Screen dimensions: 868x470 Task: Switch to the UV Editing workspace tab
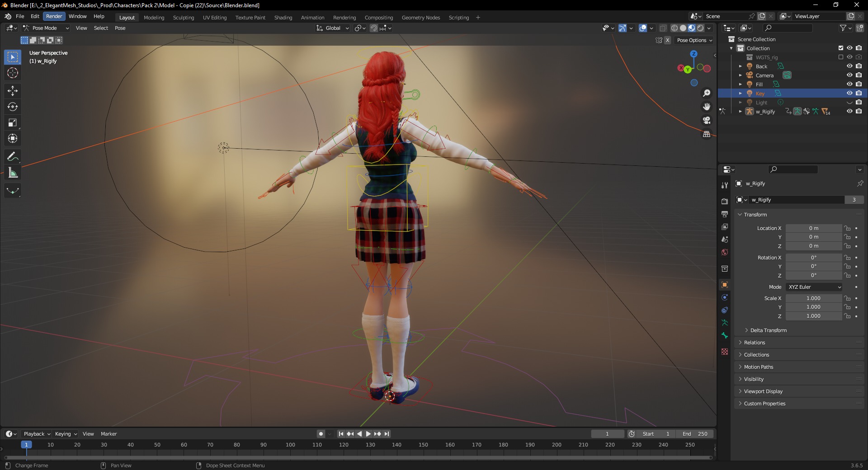[215, 18]
